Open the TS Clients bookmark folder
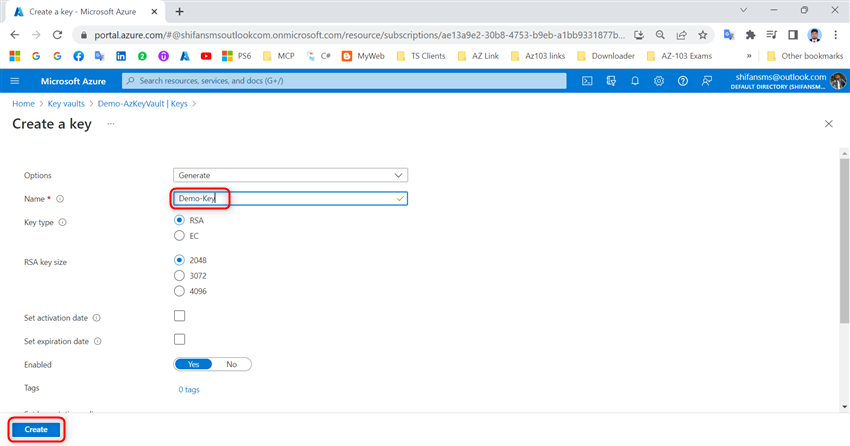The width and height of the screenshot is (850, 446). [421, 56]
